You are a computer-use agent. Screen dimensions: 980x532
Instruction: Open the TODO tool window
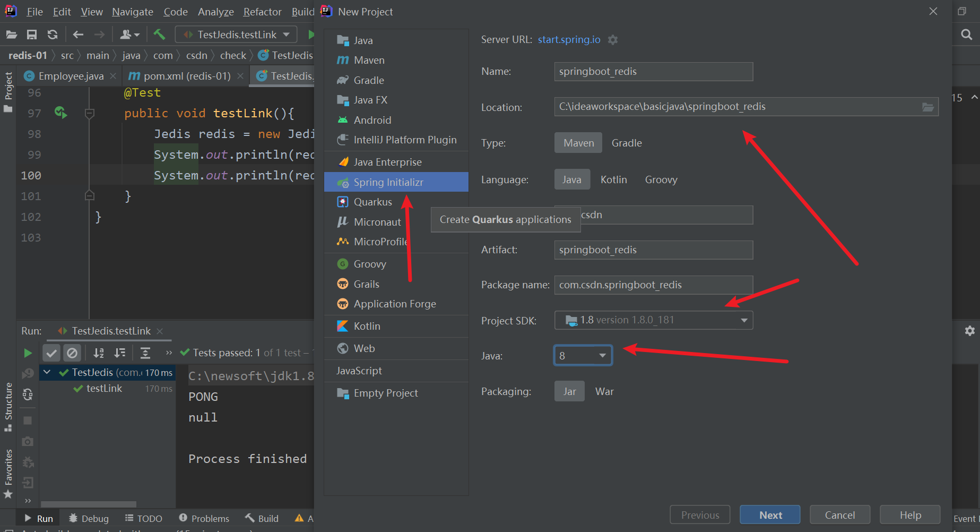pyautogui.click(x=144, y=519)
